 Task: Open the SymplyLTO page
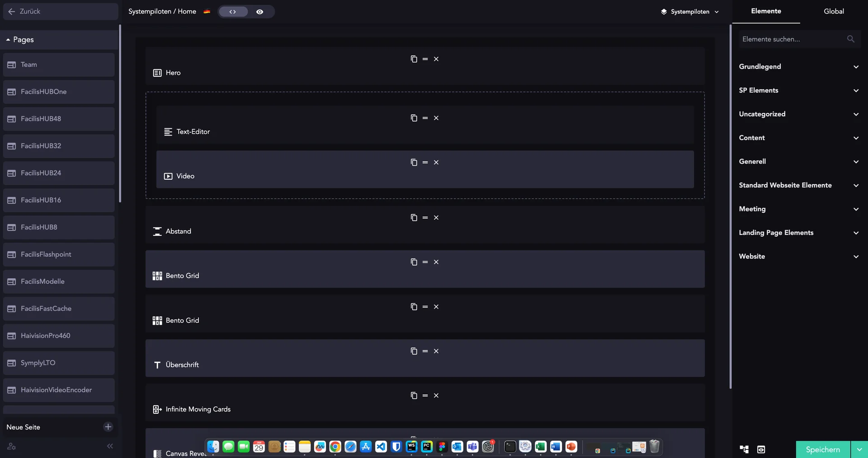click(x=59, y=363)
